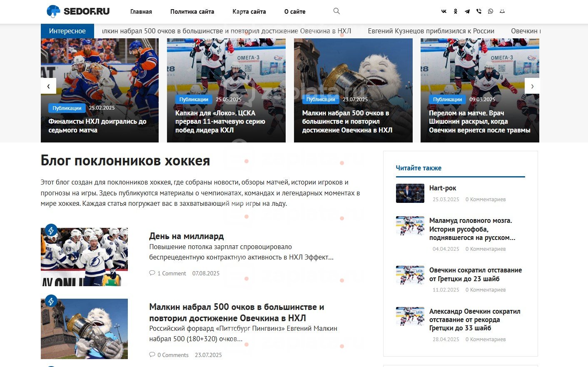The image size is (588, 367).
Task: Click «0 Комментариев» dated 11.02.2025
Action: coord(486,290)
